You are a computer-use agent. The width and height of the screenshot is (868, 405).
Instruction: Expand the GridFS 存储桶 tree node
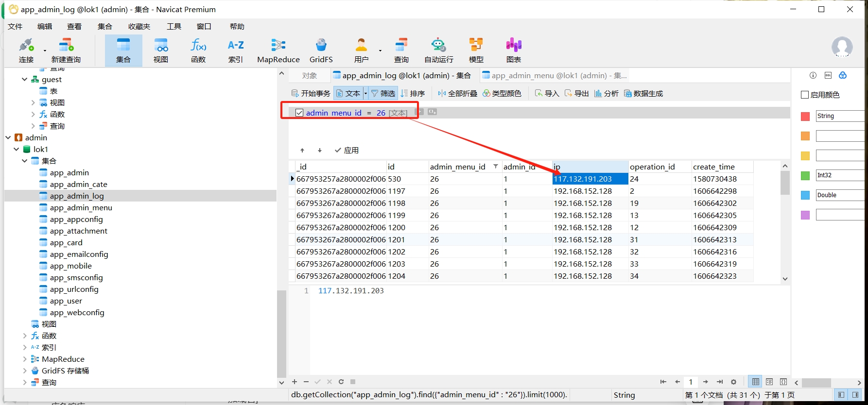(25, 371)
